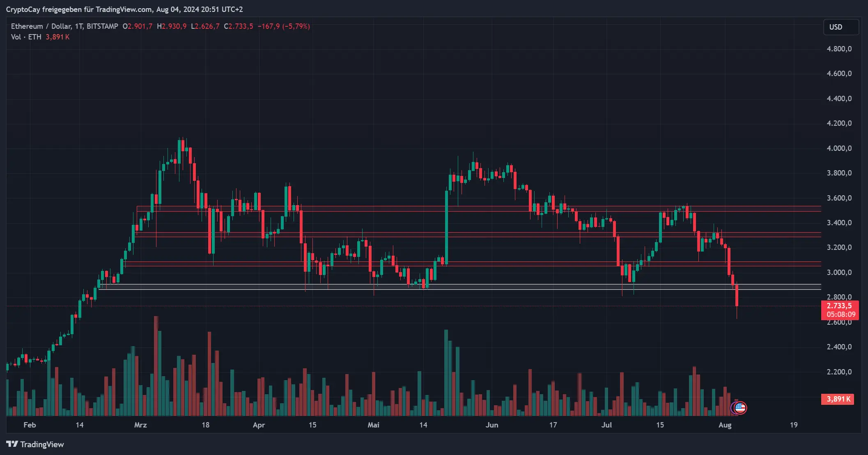
Task: Click the Mrz date axis label
Action: [x=140, y=425]
